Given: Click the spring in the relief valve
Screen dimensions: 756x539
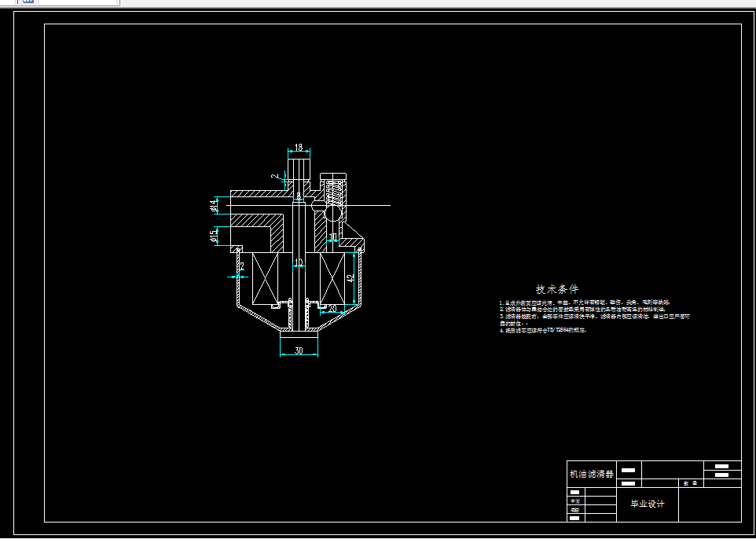Looking at the screenshot, I should (x=332, y=192).
